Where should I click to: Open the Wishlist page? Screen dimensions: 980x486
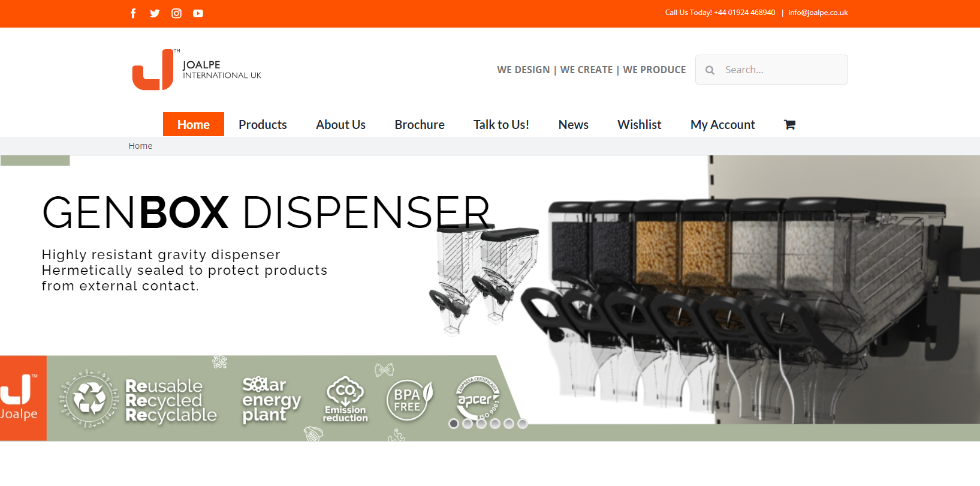pos(639,125)
